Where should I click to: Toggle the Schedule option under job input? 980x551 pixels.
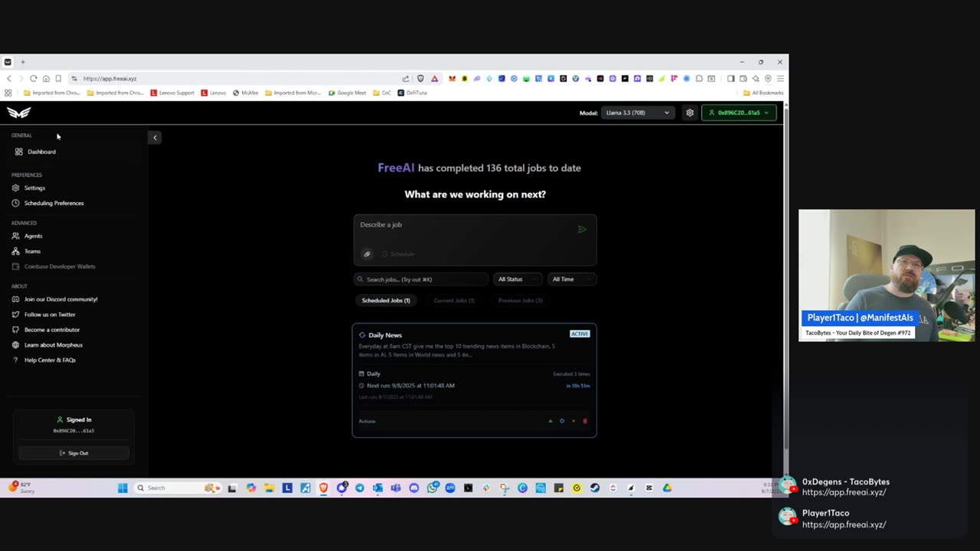[x=398, y=254]
